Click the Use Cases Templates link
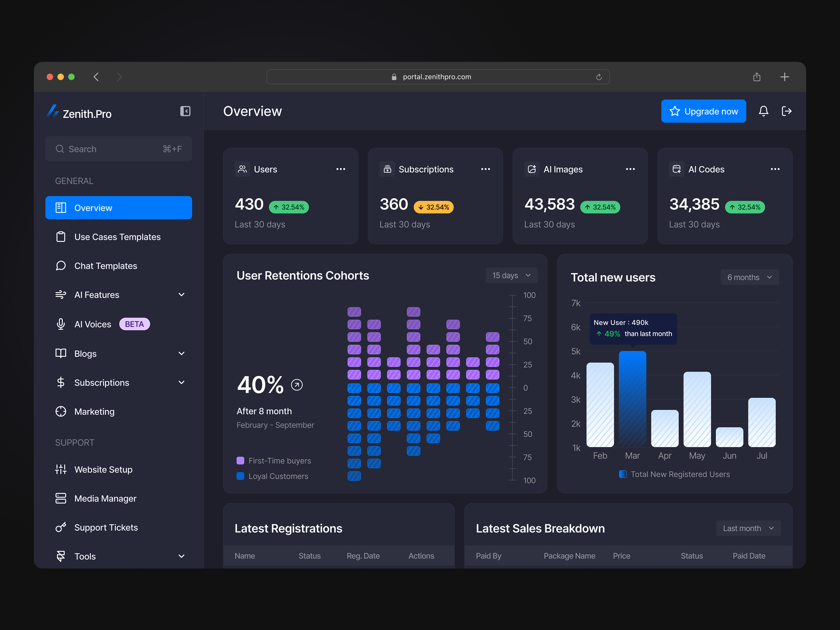Image resolution: width=840 pixels, height=630 pixels. point(117,237)
